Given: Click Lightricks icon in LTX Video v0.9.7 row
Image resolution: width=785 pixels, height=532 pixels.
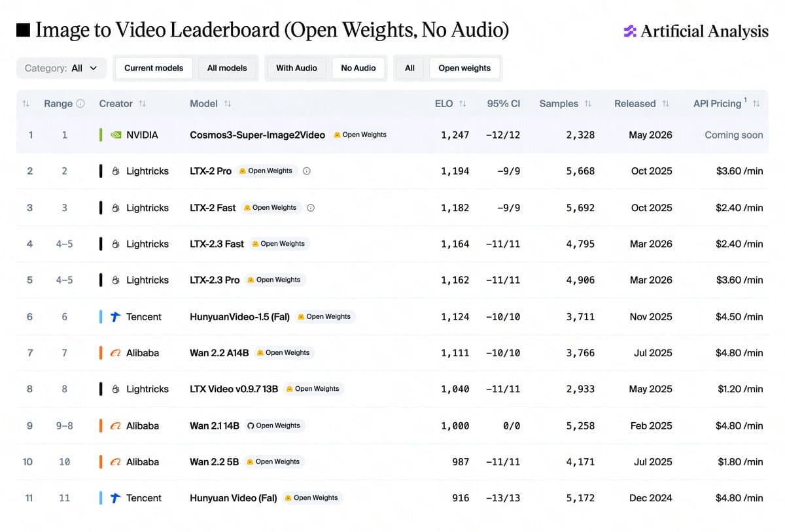Looking at the screenshot, I should [116, 389].
